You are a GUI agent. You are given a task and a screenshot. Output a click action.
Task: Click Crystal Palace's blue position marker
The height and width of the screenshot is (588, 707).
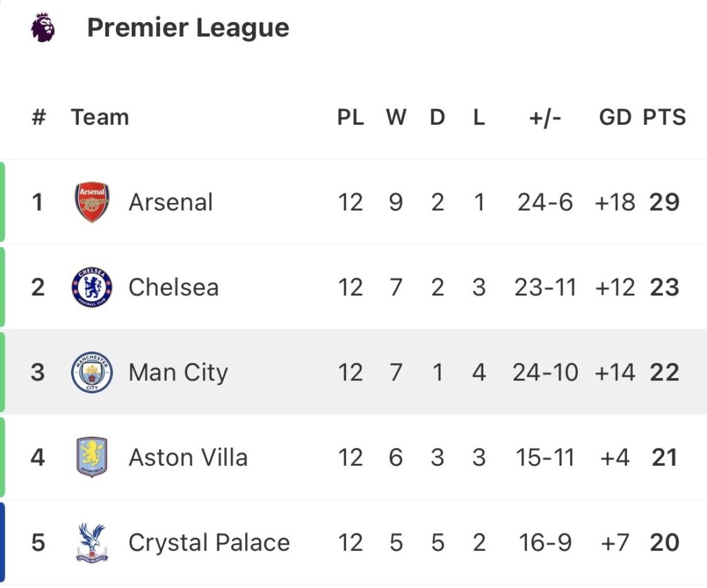pyautogui.click(x=3, y=542)
